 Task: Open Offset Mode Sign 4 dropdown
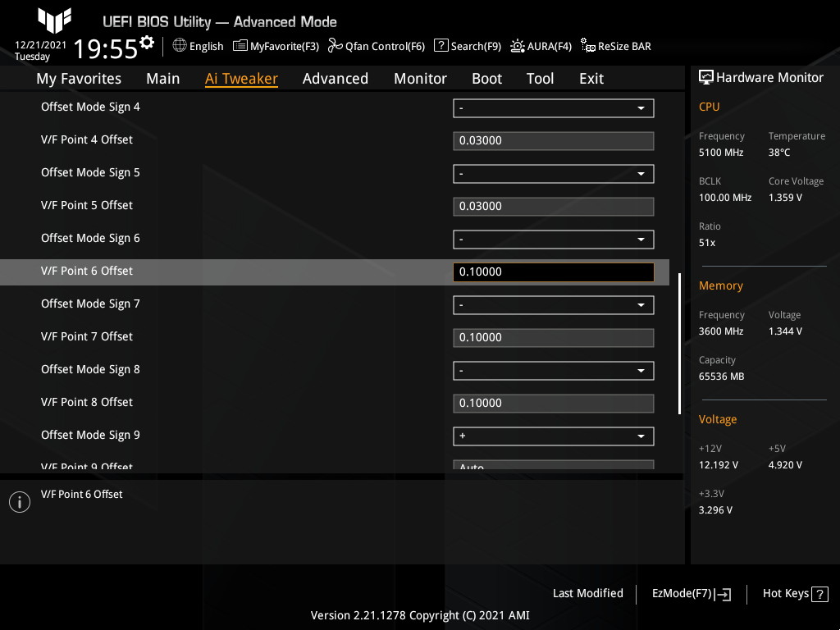click(x=554, y=108)
